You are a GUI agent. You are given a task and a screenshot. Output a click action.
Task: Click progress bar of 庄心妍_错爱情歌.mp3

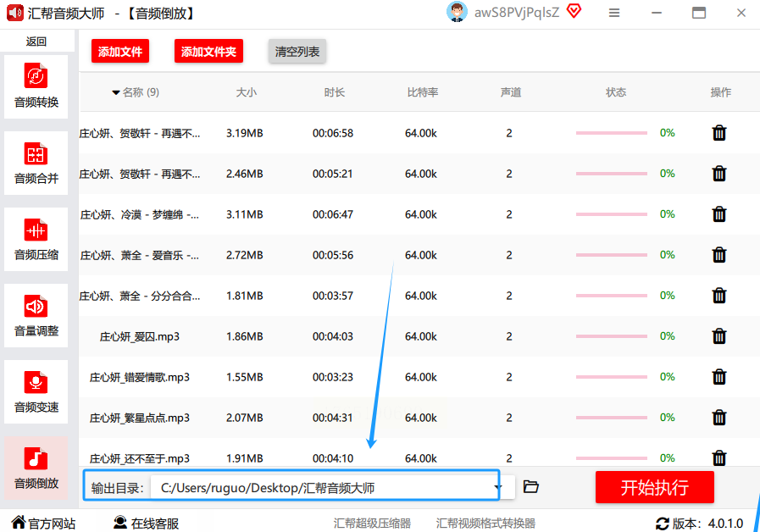tap(611, 377)
